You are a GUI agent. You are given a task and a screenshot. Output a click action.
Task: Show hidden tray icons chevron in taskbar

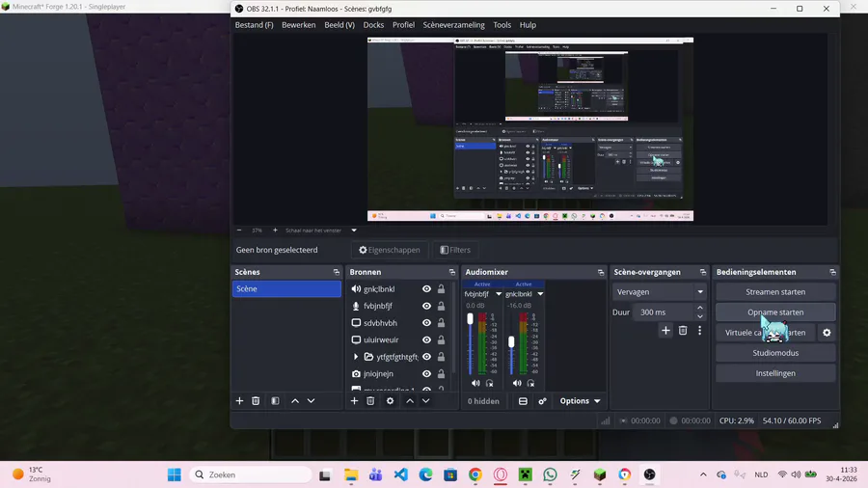703,474
